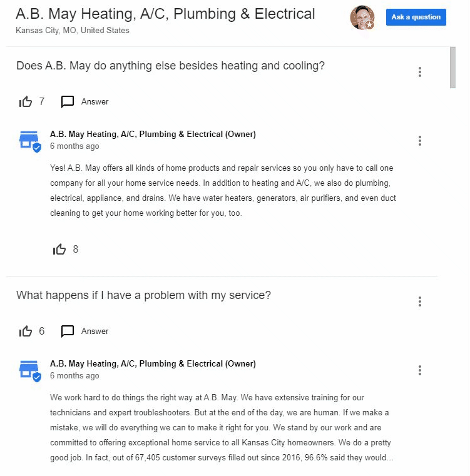Click the owner store badge on second answer
Viewport: 470px width, 476px height.
(x=29, y=371)
